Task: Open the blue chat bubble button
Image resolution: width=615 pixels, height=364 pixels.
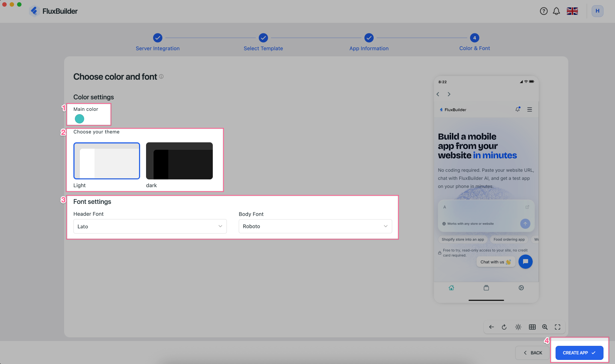Action: [526, 262]
